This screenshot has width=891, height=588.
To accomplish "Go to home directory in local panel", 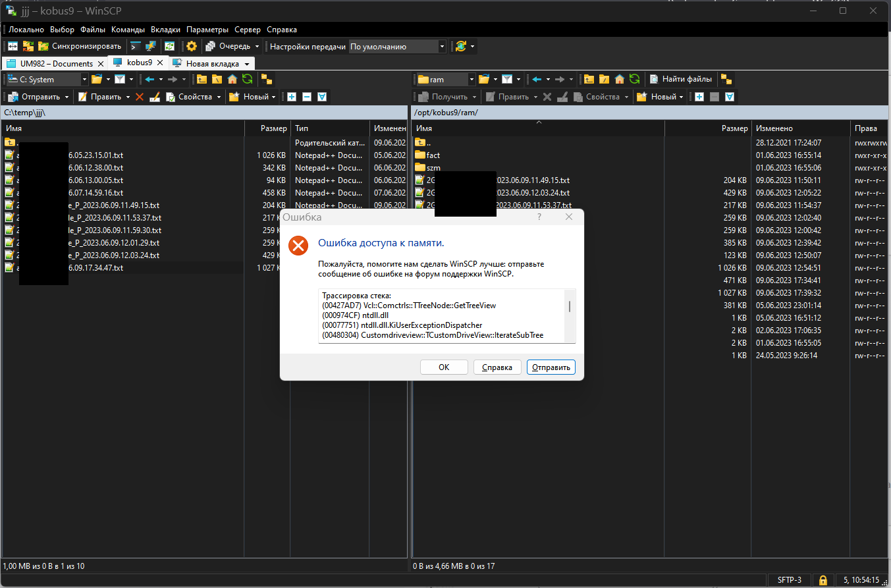I will (232, 79).
